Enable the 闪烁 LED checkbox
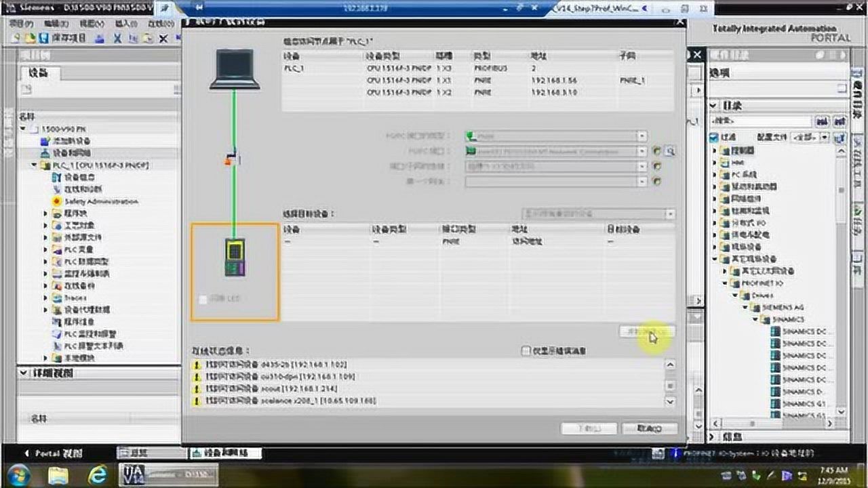The height and width of the screenshot is (488, 868). [203, 298]
